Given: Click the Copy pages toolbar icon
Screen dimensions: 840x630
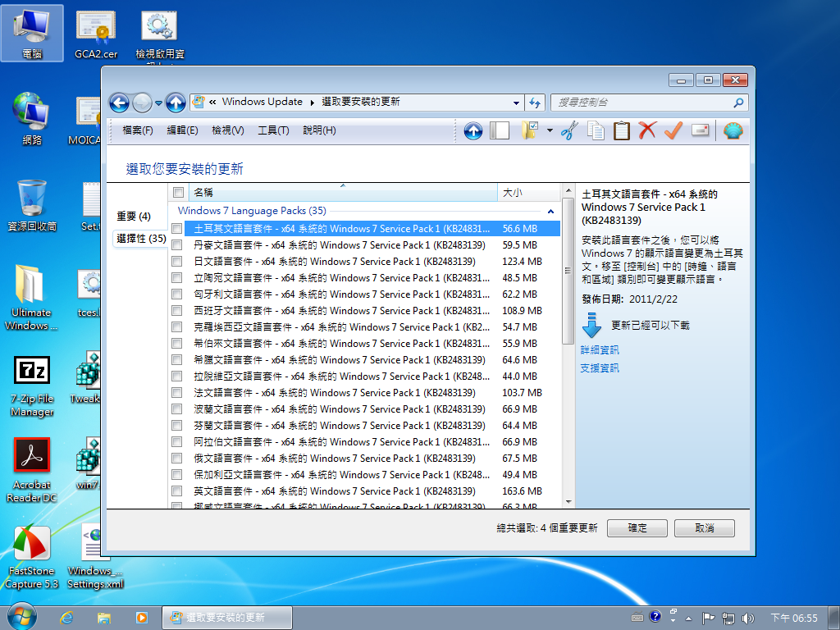Looking at the screenshot, I should (596, 130).
